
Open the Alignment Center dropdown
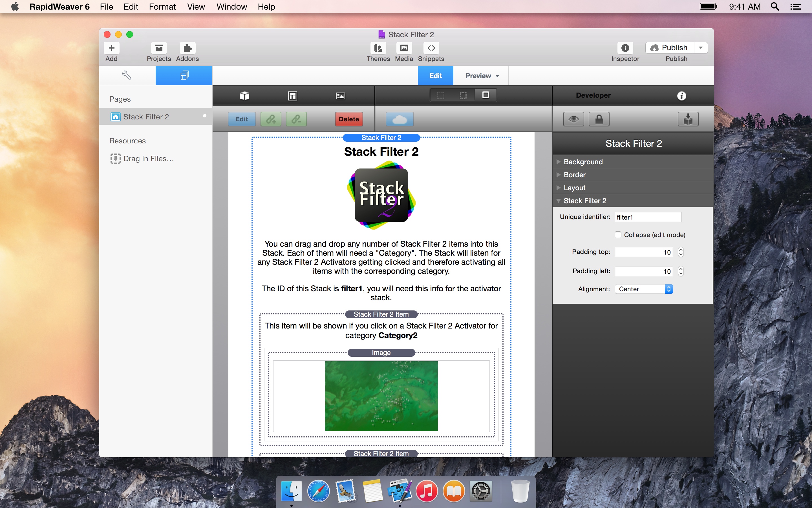coord(644,289)
